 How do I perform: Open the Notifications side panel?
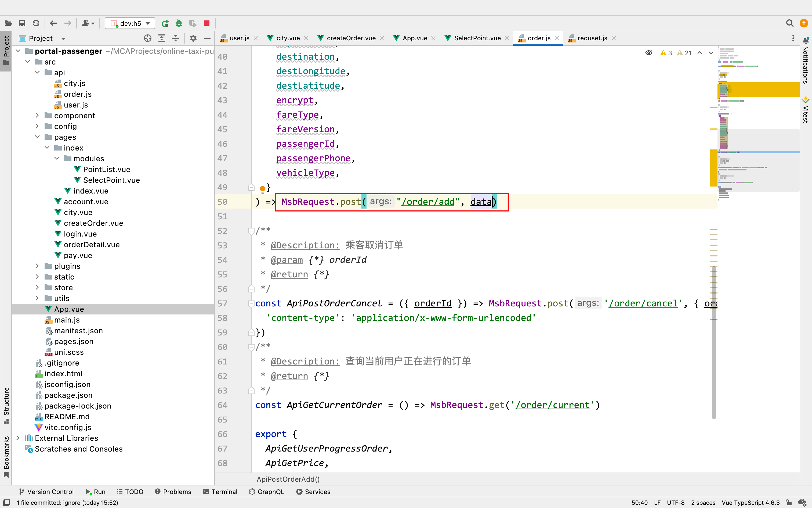[805, 60]
